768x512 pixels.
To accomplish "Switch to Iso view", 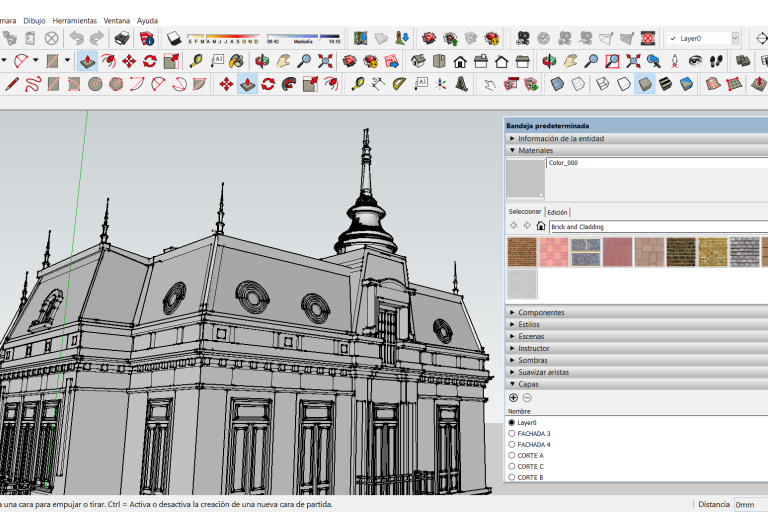I will (418, 61).
